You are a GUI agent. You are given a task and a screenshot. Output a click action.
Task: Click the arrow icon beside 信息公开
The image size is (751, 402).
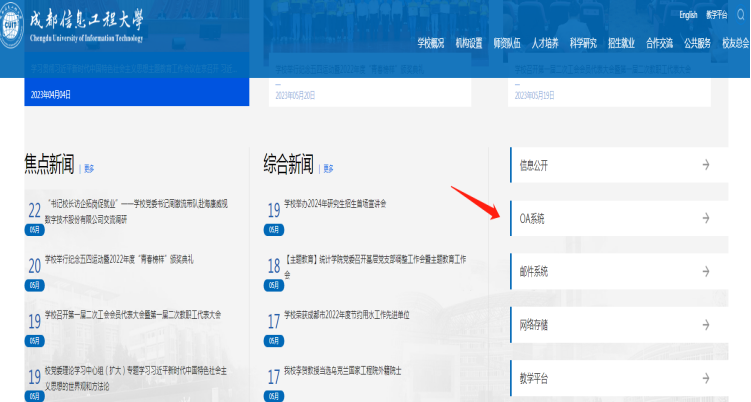(706, 165)
